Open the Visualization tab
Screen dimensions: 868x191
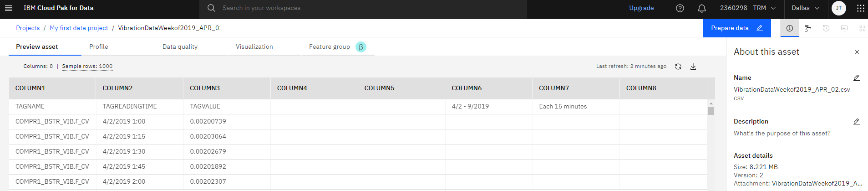(x=254, y=47)
